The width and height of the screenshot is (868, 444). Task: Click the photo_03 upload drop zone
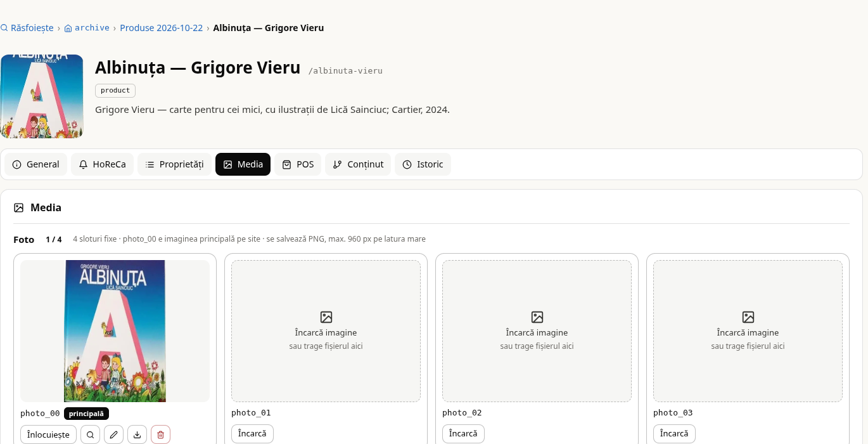coord(748,331)
